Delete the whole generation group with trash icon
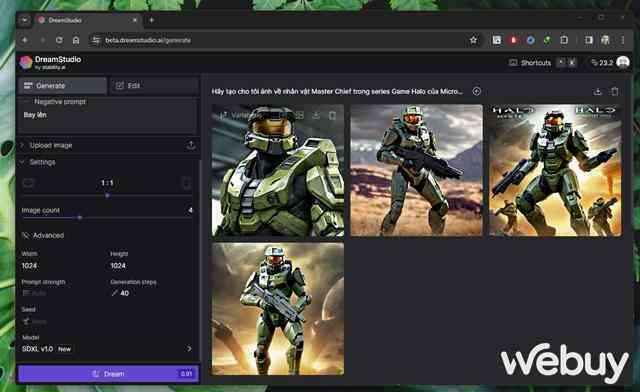This screenshot has height=392, width=640. pyautogui.click(x=615, y=91)
